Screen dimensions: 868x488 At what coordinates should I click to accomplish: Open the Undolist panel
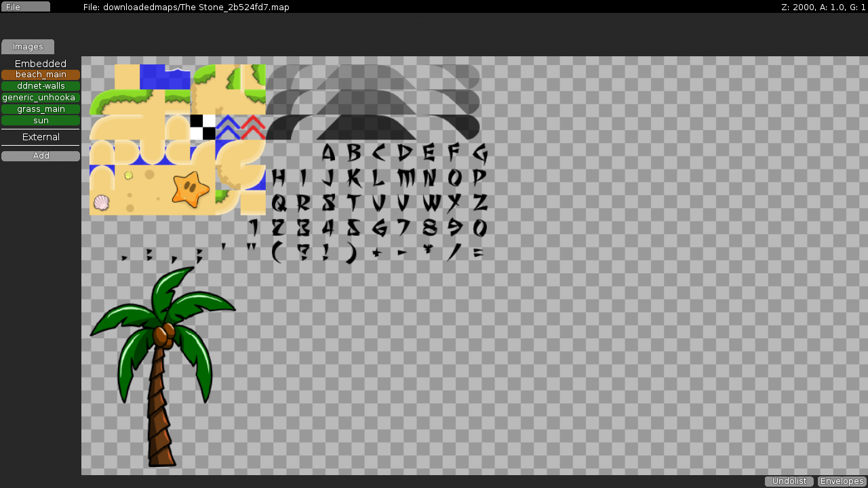pyautogui.click(x=789, y=481)
